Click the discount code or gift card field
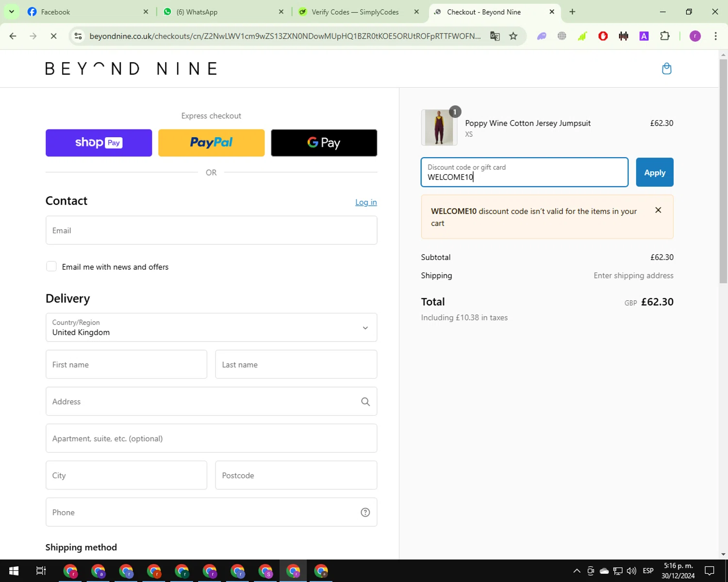This screenshot has height=582, width=728. coord(524,172)
